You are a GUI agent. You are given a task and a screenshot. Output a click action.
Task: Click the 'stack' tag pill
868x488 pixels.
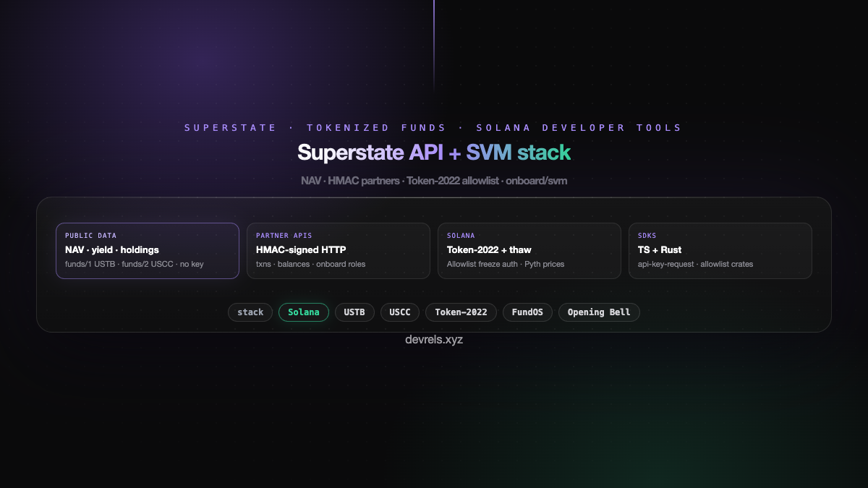click(250, 312)
